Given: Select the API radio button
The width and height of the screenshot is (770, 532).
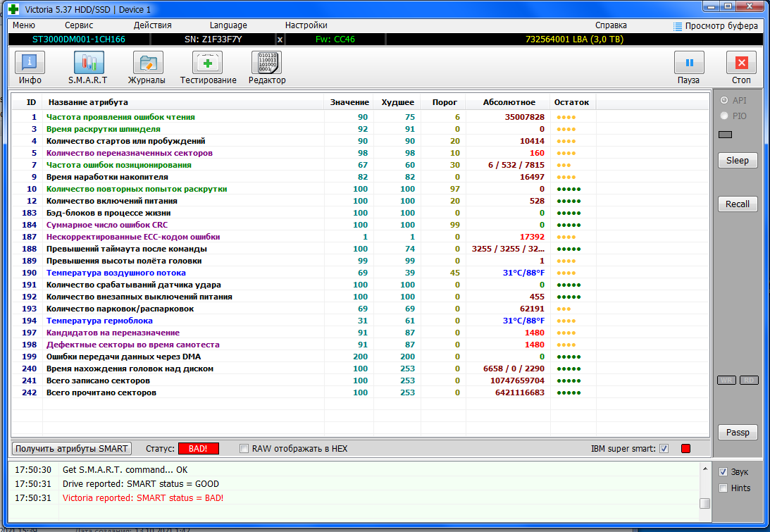Looking at the screenshot, I should pos(724,100).
